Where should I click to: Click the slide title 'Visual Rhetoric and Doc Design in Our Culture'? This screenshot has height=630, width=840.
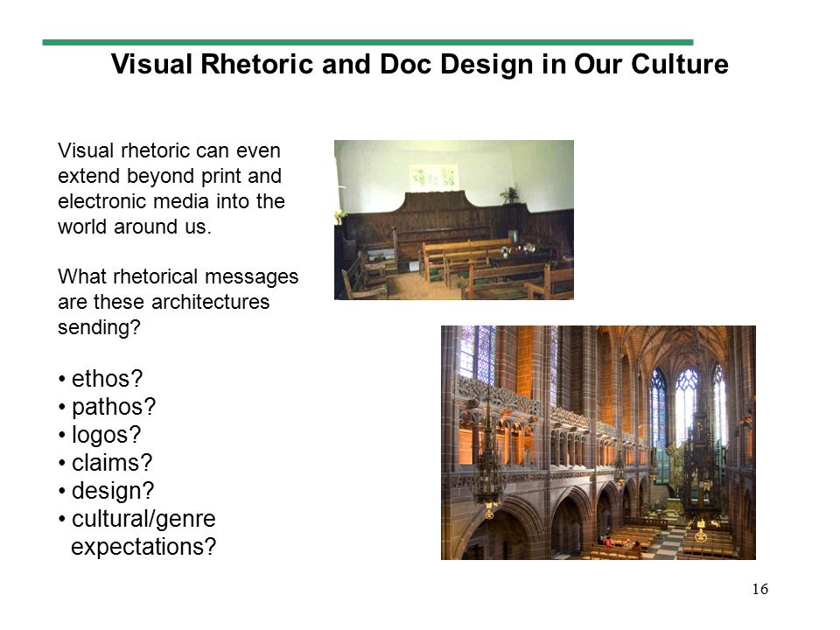coord(419,64)
